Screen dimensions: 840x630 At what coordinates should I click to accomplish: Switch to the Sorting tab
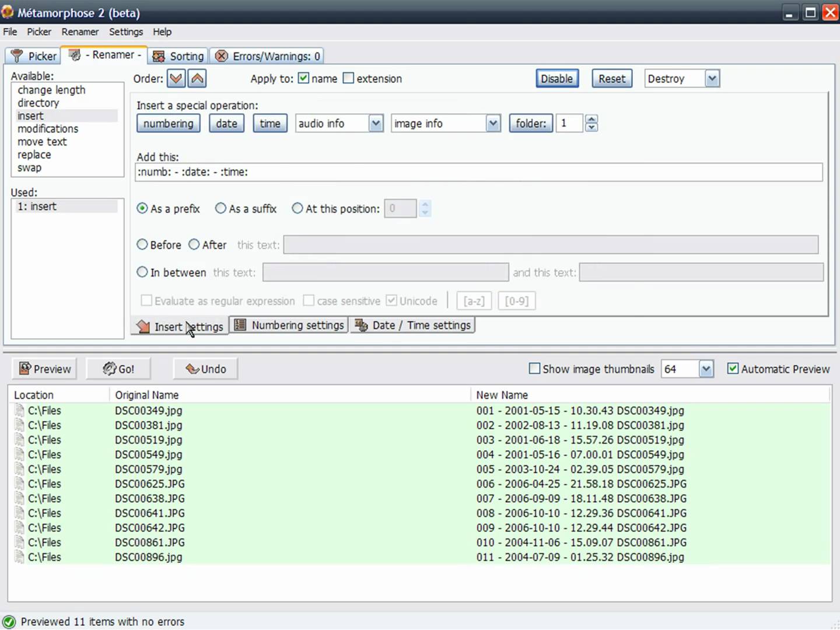[178, 56]
